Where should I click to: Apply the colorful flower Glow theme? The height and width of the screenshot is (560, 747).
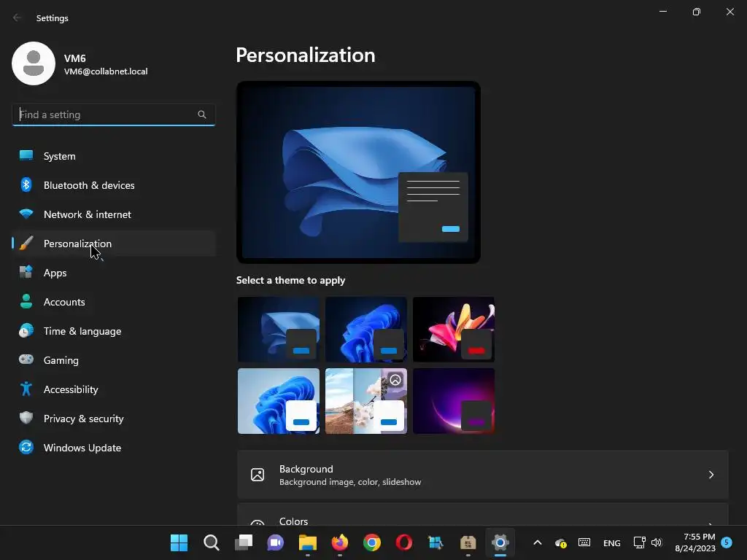[x=454, y=330]
